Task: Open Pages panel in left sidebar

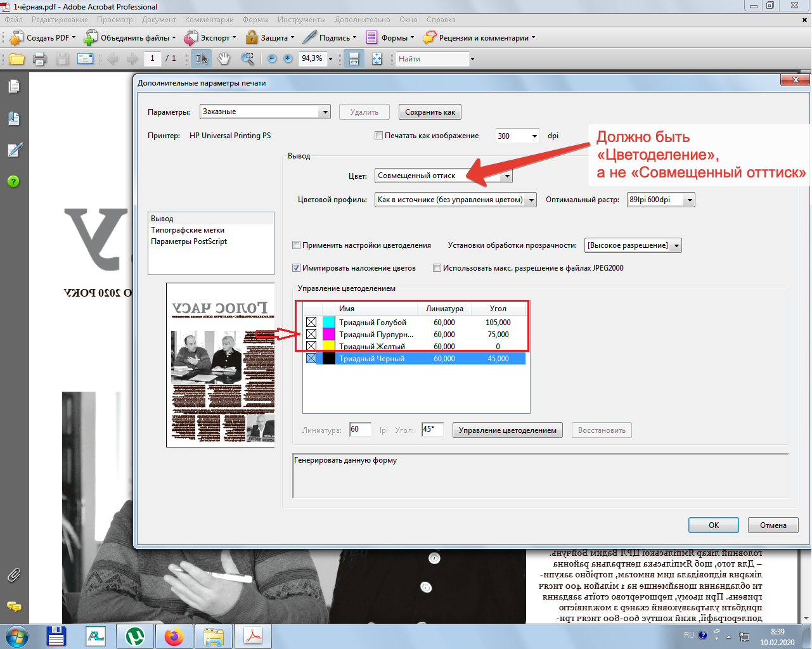Action: pyautogui.click(x=14, y=86)
